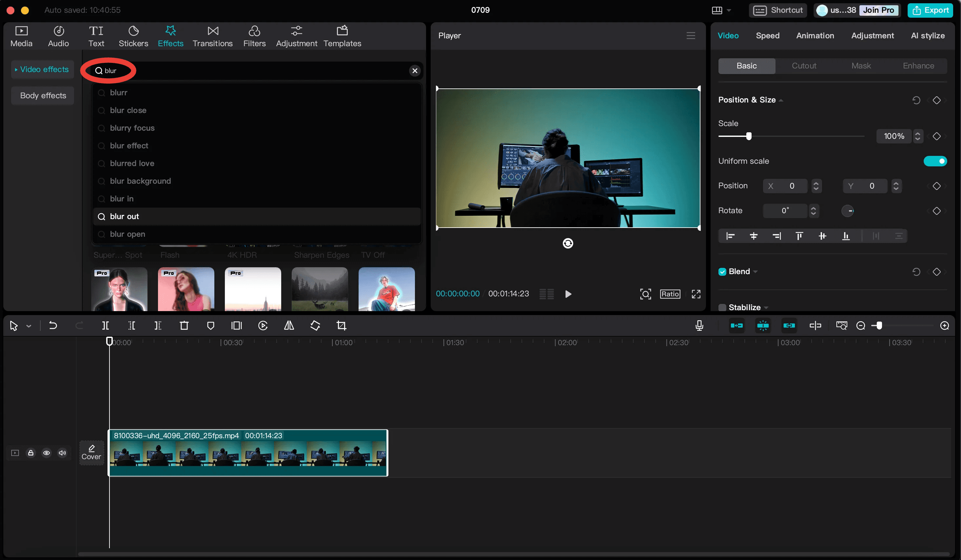Enable the Stabilize checkbox

pyautogui.click(x=722, y=308)
